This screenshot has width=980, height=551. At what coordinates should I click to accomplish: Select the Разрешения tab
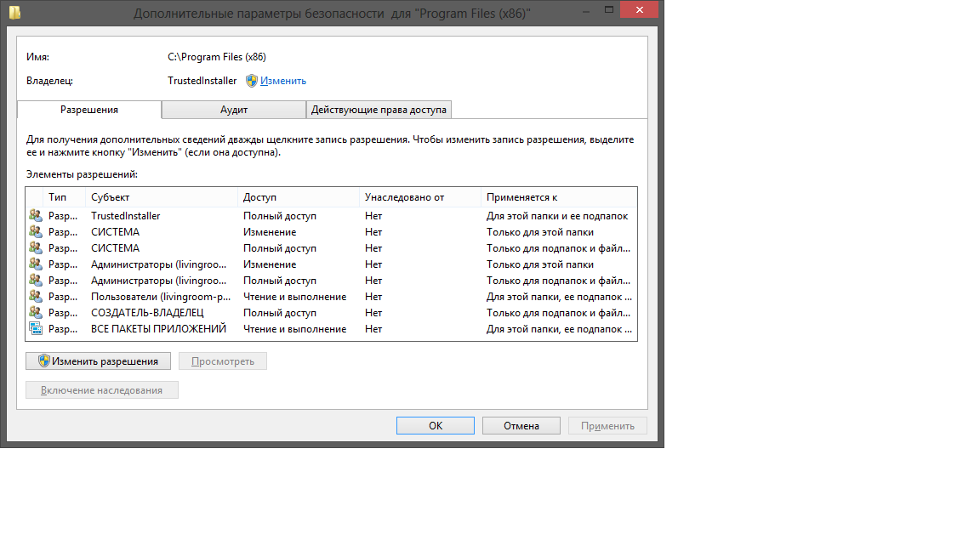click(89, 110)
